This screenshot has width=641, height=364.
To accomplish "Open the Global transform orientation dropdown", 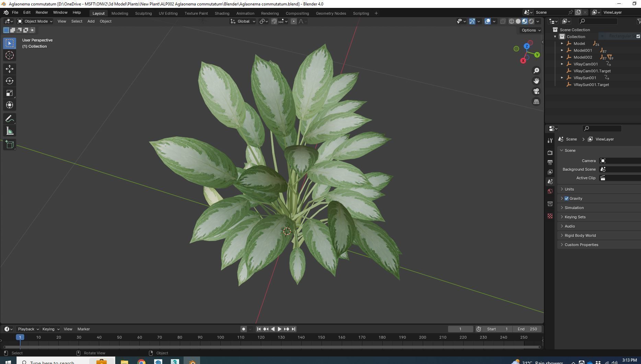I will (243, 21).
